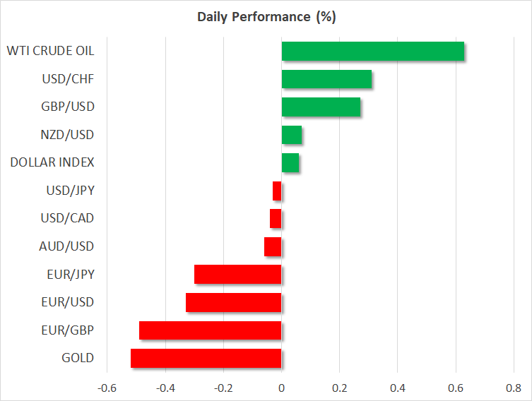Click the Gold red bar
532x401 pixels.
[206, 358]
